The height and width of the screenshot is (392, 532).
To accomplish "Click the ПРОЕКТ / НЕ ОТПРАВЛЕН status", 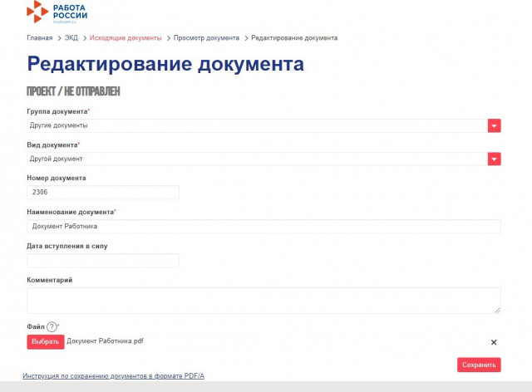I will tap(73, 91).
